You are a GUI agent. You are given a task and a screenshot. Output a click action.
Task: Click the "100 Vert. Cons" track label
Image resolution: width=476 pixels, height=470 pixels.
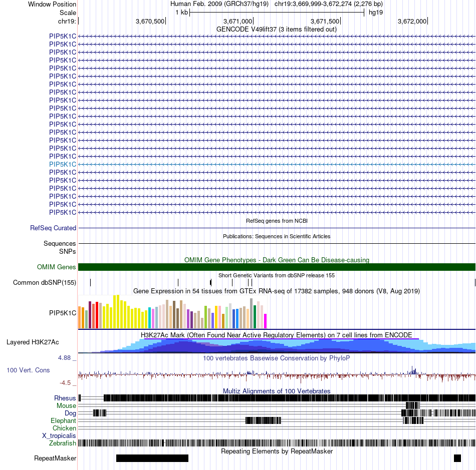point(28,370)
